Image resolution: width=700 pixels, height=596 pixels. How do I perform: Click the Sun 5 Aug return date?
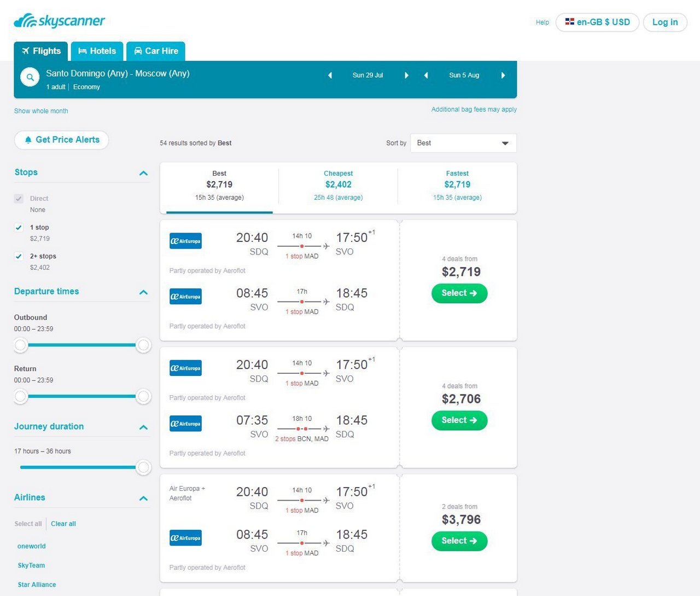[464, 76]
